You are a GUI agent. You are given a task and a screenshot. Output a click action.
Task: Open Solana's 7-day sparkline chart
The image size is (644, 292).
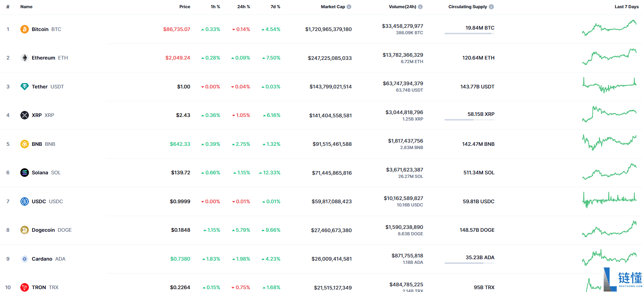click(609, 171)
